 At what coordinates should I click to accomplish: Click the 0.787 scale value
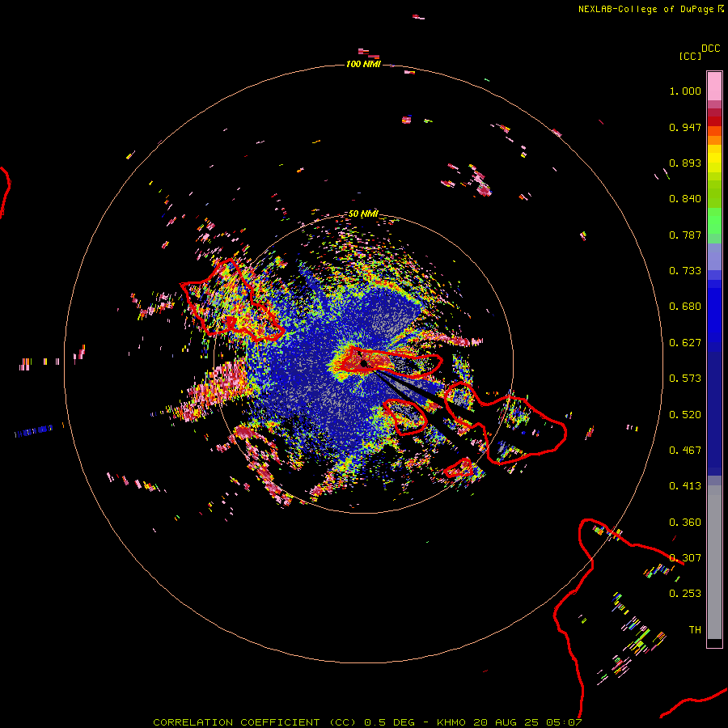[685, 235]
